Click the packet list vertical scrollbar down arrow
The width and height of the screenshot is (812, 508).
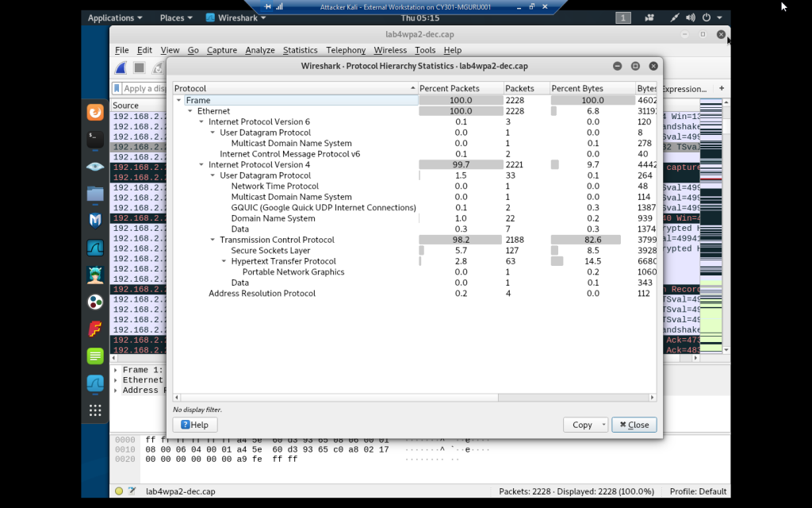pos(726,350)
